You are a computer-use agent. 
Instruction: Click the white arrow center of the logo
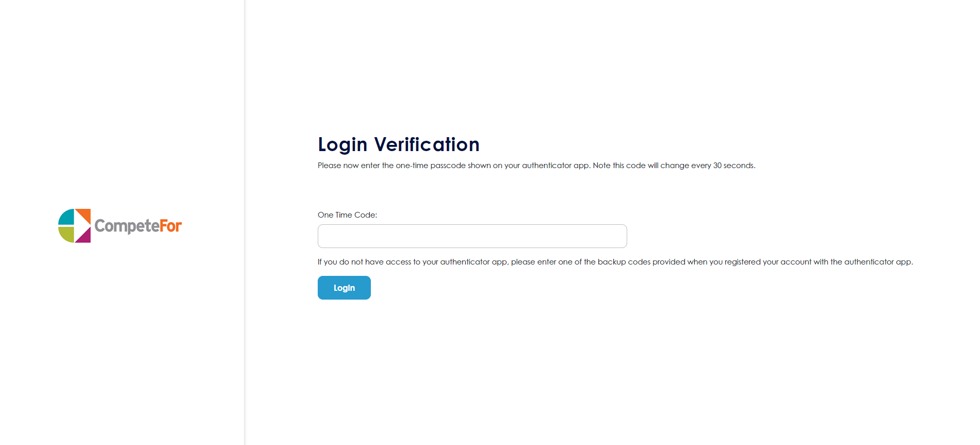(79, 226)
